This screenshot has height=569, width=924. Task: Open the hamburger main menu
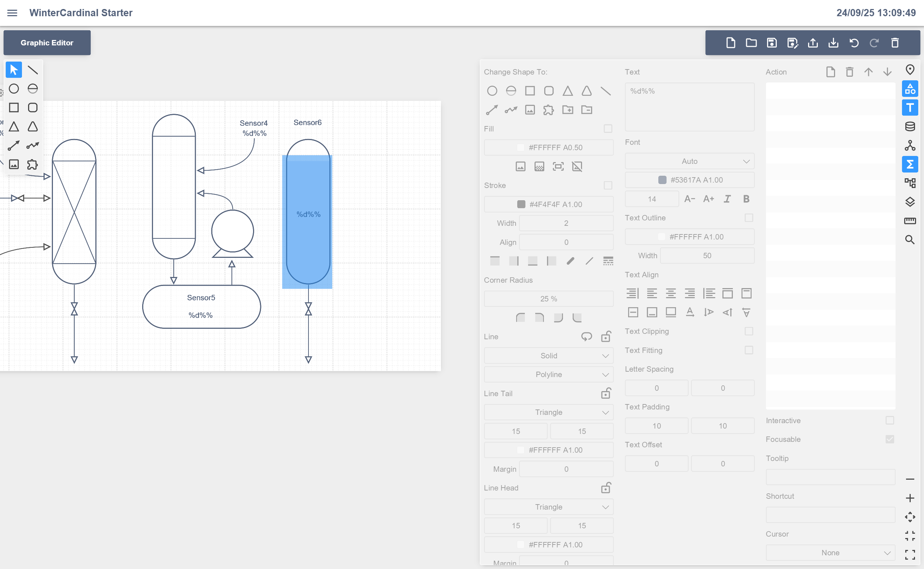pos(12,13)
